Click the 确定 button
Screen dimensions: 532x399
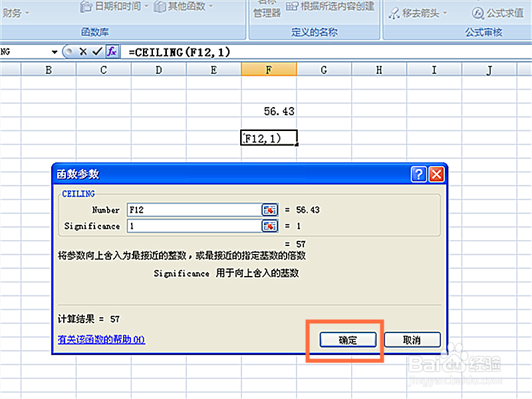pos(348,340)
